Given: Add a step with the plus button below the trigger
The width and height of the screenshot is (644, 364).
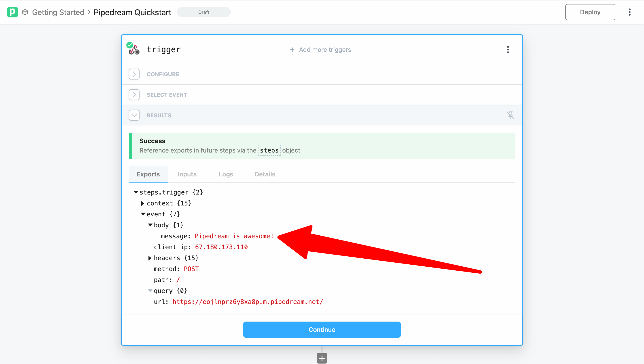Looking at the screenshot, I should 322,358.
